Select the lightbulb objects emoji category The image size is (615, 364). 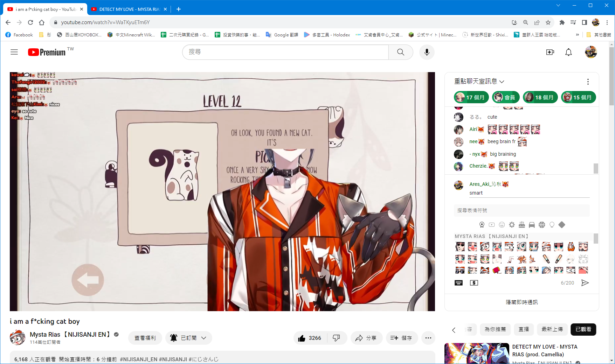point(552,225)
